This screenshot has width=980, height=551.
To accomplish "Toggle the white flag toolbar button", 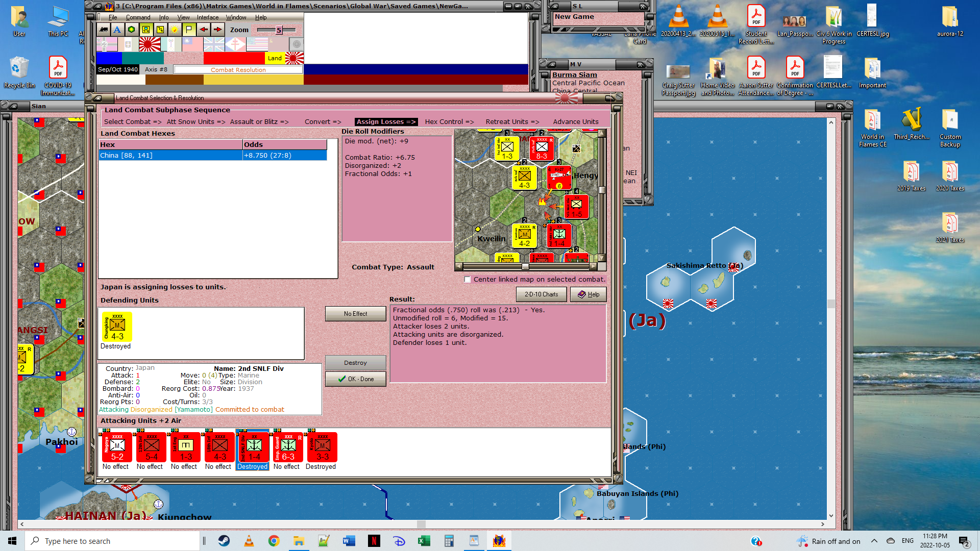I will pos(189,30).
